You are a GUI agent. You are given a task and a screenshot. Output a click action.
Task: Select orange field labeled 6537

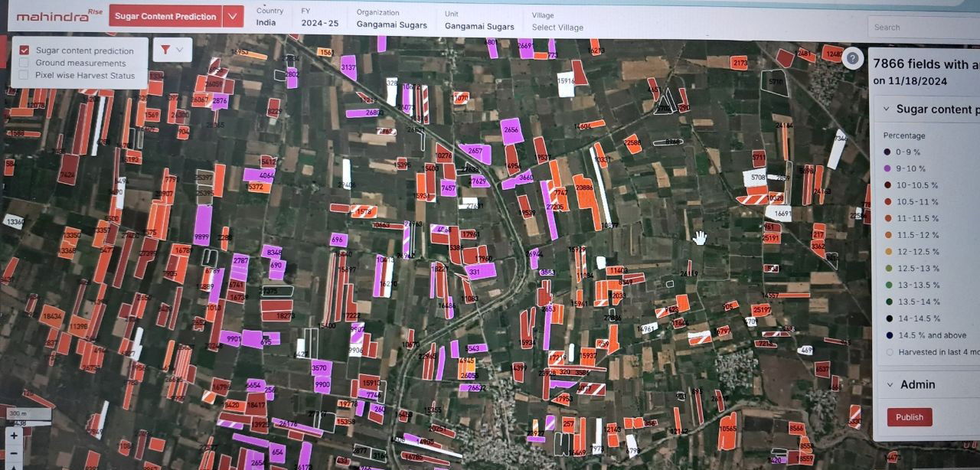[x=822, y=369]
